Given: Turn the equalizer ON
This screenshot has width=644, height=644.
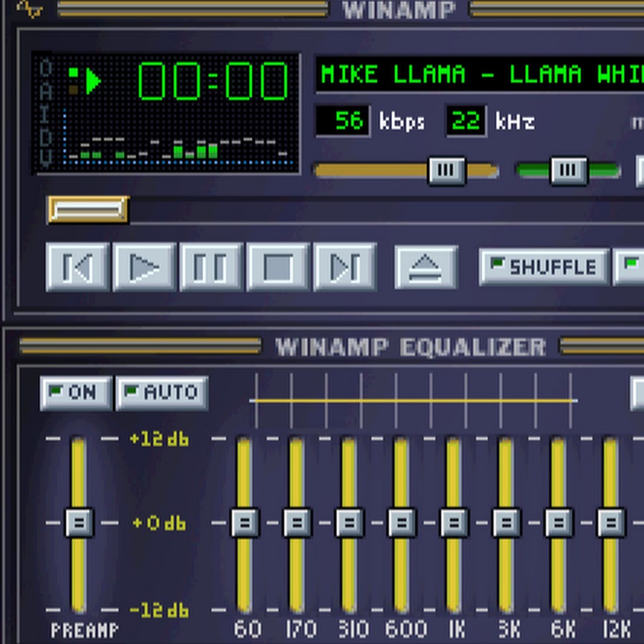Looking at the screenshot, I should pyautogui.click(x=76, y=393).
